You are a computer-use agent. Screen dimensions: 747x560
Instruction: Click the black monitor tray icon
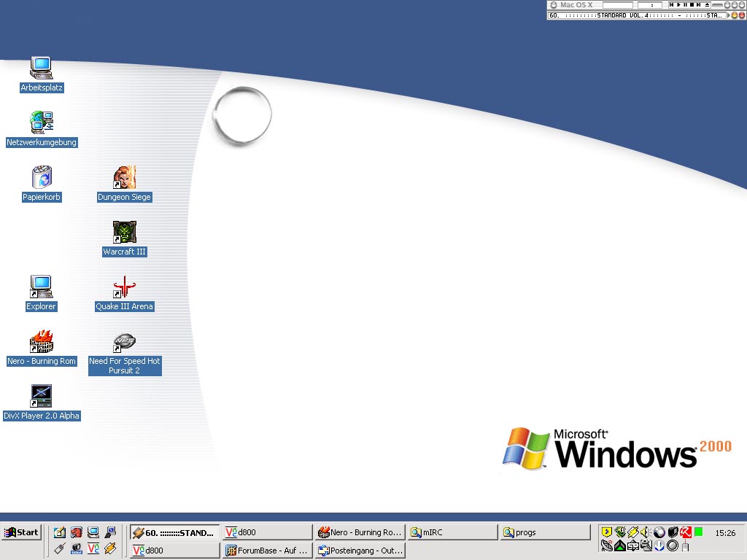coord(673,532)
